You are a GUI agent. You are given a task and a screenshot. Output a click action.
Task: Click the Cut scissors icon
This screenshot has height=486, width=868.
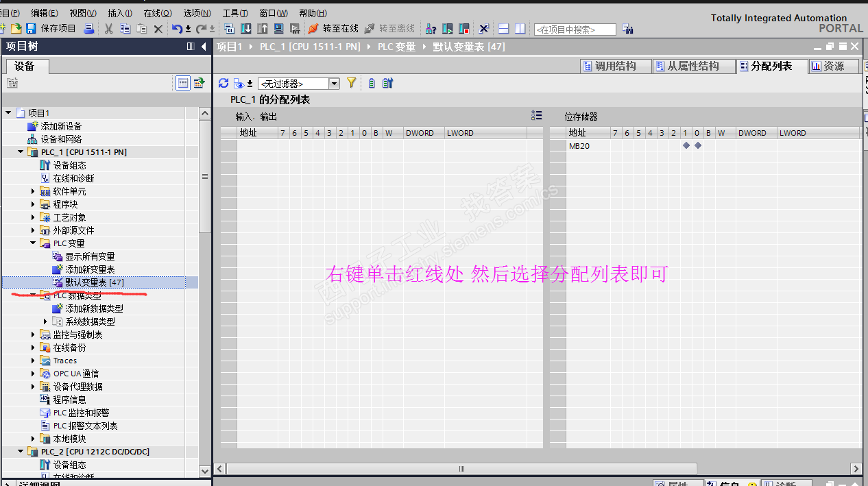[x=108, y=29]
